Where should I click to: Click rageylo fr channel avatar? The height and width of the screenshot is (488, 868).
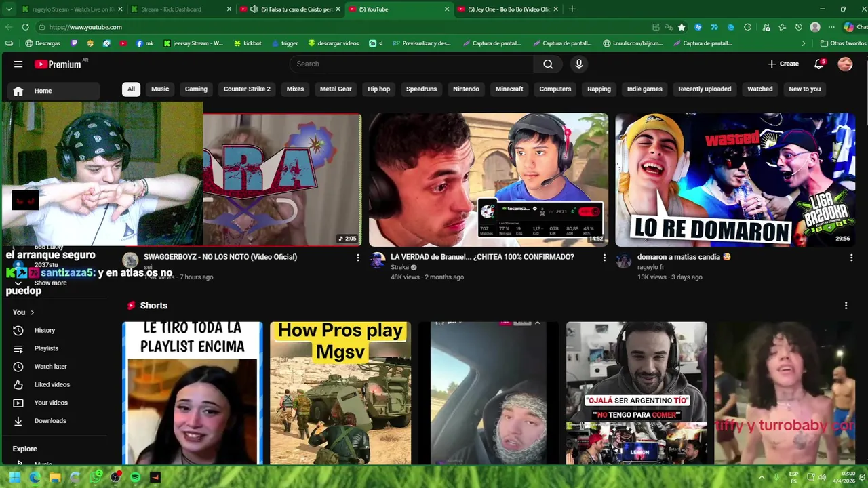624,260
